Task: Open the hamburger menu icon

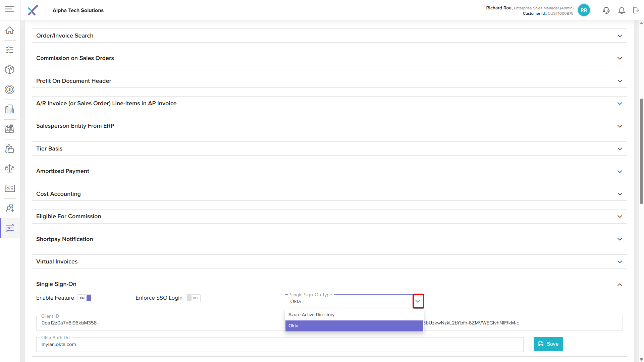Action: (x=10, y=9)
